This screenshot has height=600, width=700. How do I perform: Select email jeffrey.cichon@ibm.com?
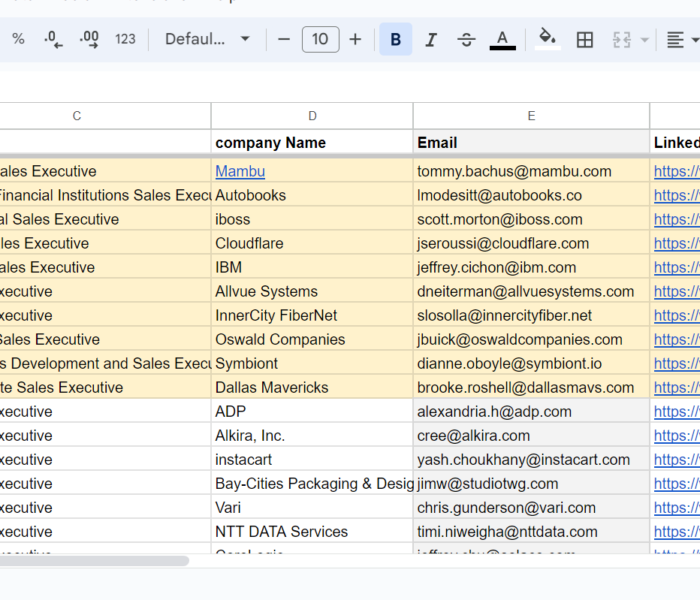click(x=531, y=268)
